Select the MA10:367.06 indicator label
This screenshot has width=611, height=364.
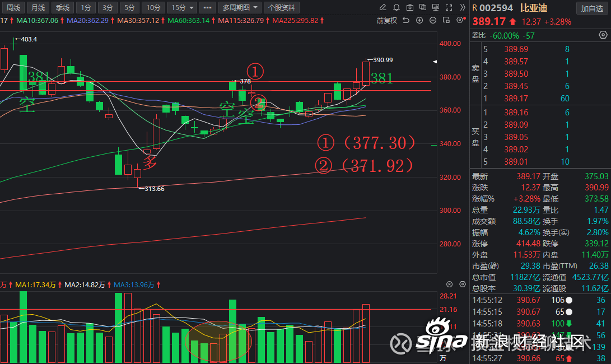(37, 20)
